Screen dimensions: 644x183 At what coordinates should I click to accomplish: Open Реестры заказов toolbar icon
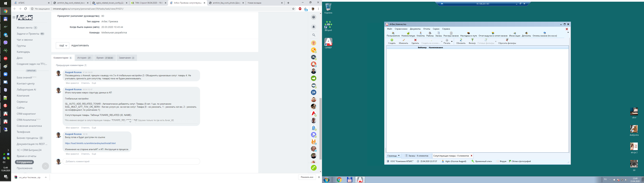click(451, 35)
